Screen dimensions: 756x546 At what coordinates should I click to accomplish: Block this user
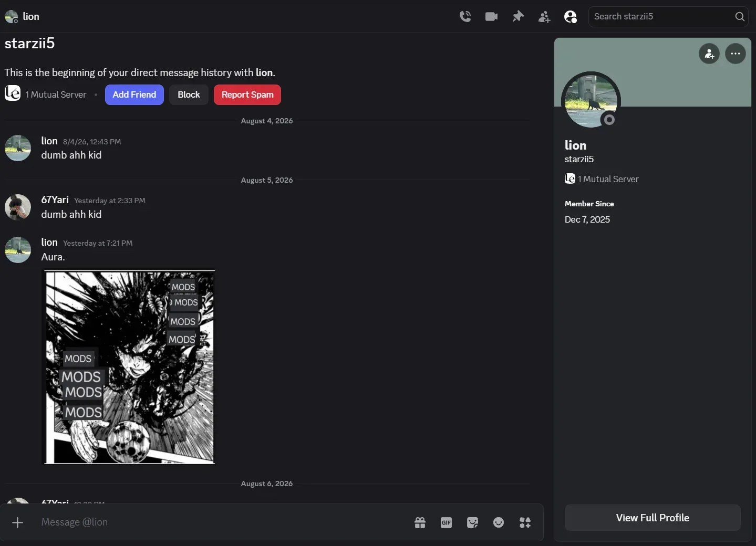coord(189,94)
